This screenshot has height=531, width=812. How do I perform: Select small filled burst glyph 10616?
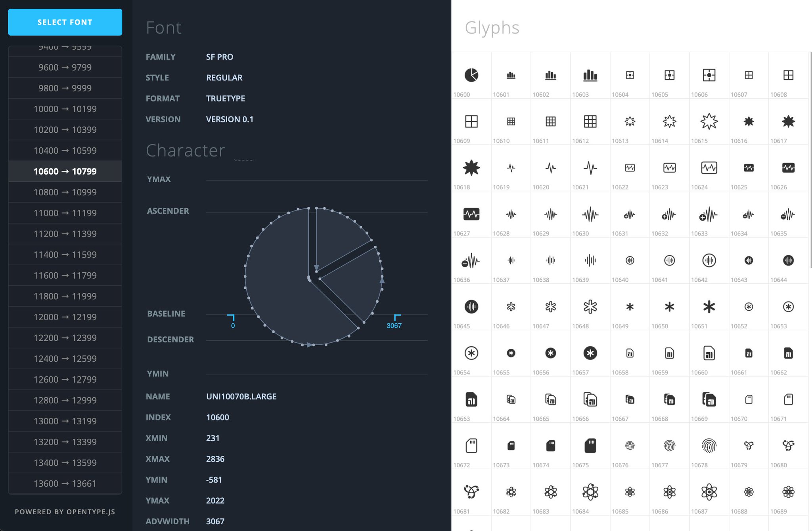tap(749, 122)
